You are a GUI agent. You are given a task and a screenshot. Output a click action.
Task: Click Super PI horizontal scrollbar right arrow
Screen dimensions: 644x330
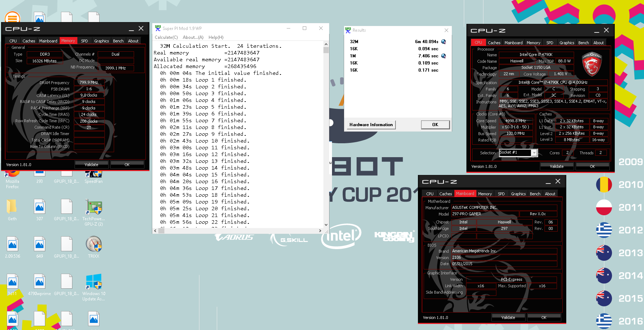pos(320,231)
